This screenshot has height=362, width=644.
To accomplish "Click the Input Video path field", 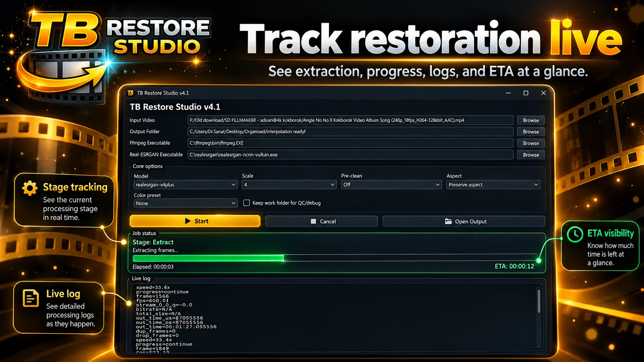I will 351,120.
